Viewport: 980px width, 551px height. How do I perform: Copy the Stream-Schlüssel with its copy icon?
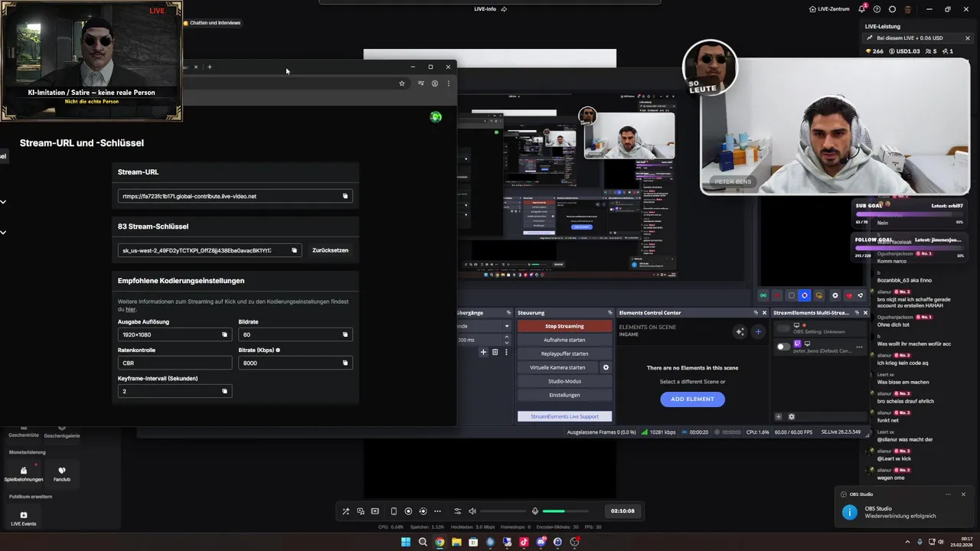[x=294, y=250]
